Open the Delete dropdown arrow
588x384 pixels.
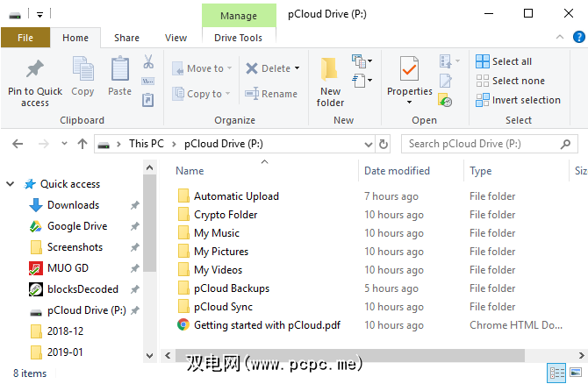[297, 68]
